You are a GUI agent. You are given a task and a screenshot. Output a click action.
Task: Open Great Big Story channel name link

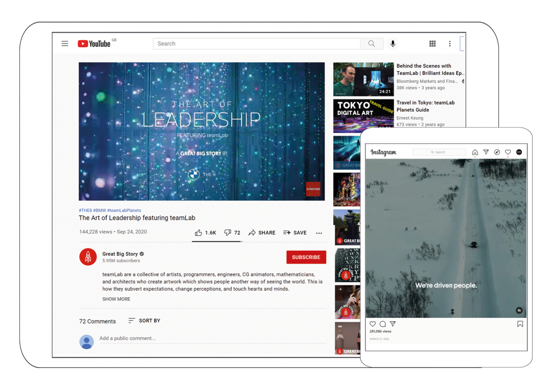[120, 254]
